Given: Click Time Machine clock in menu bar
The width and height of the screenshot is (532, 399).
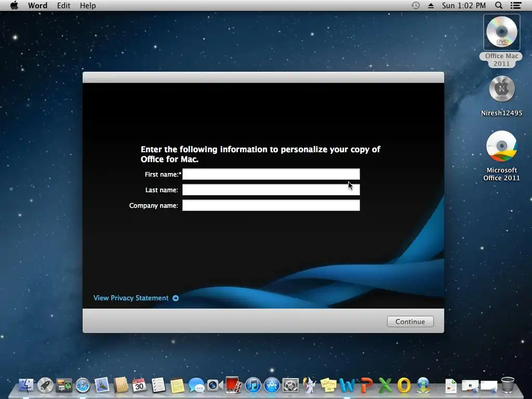Looking at the screenshot, I should (416, 5).
